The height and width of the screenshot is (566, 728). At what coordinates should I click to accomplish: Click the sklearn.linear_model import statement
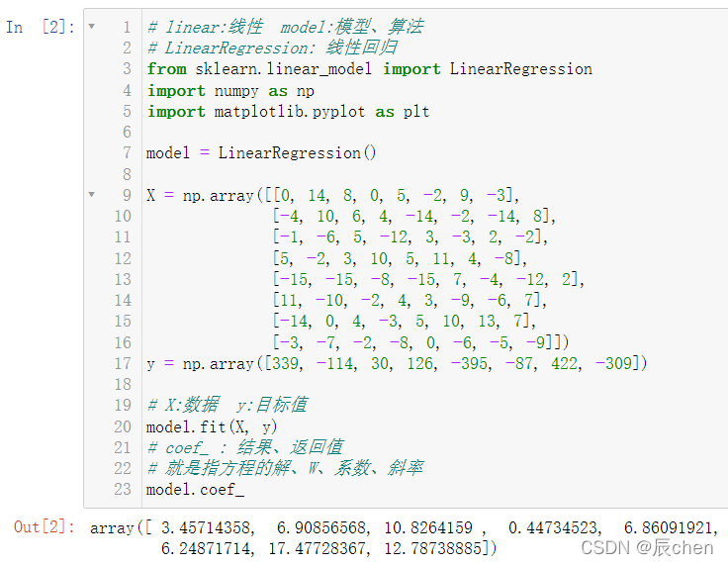pos(370,69)
